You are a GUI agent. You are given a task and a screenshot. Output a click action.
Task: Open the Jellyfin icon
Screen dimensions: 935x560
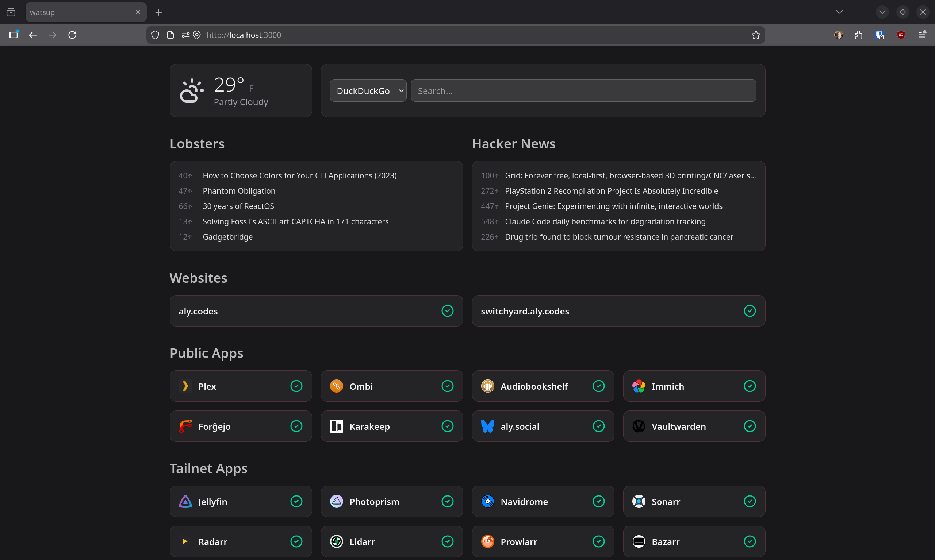pyautogui.click(x=185, y=501)
